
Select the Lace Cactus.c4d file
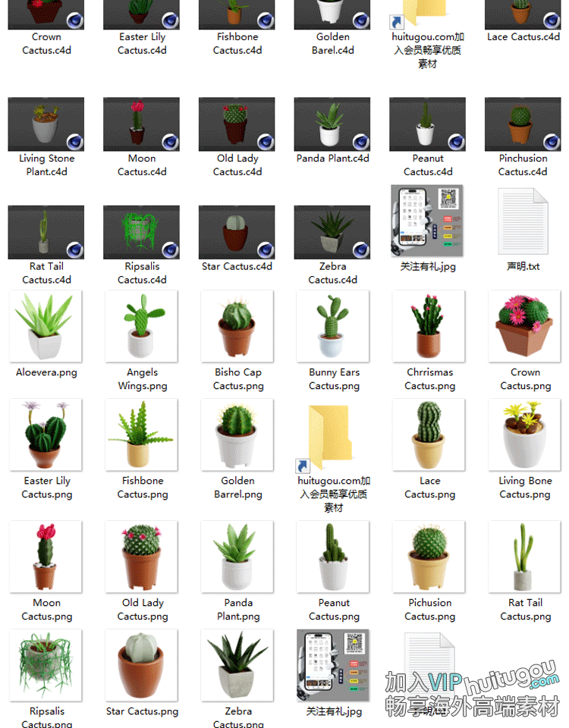pos(523,14)
